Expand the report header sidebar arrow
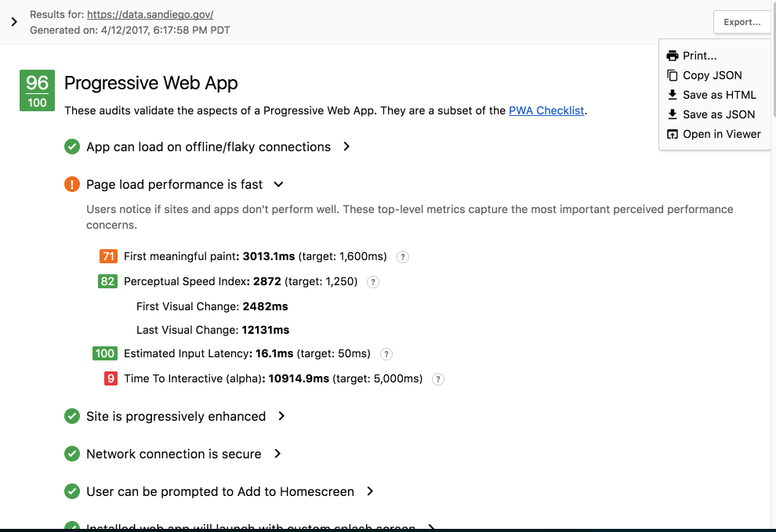This screenshot has width=776, height=532. pyautogui.click(x=14, y=22)
